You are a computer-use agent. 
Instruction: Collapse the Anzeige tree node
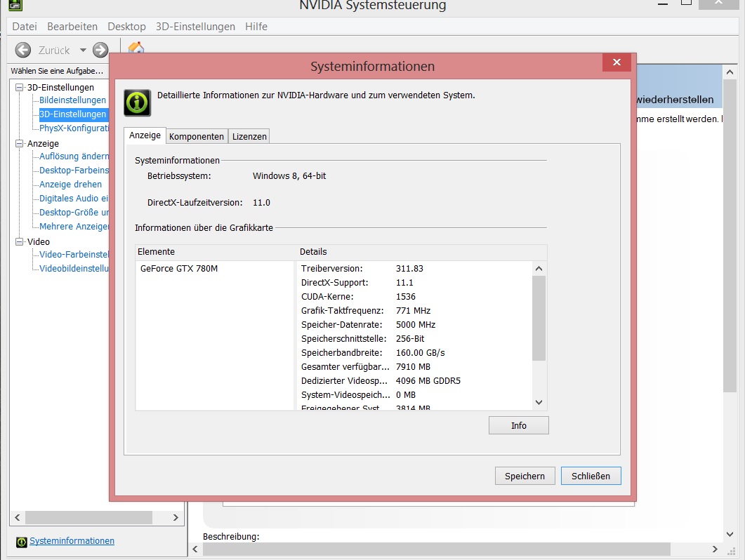(20, 143)
